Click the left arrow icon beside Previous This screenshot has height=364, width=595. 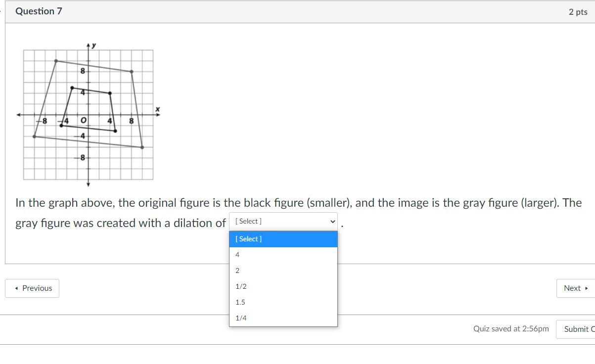coord(17,288)
